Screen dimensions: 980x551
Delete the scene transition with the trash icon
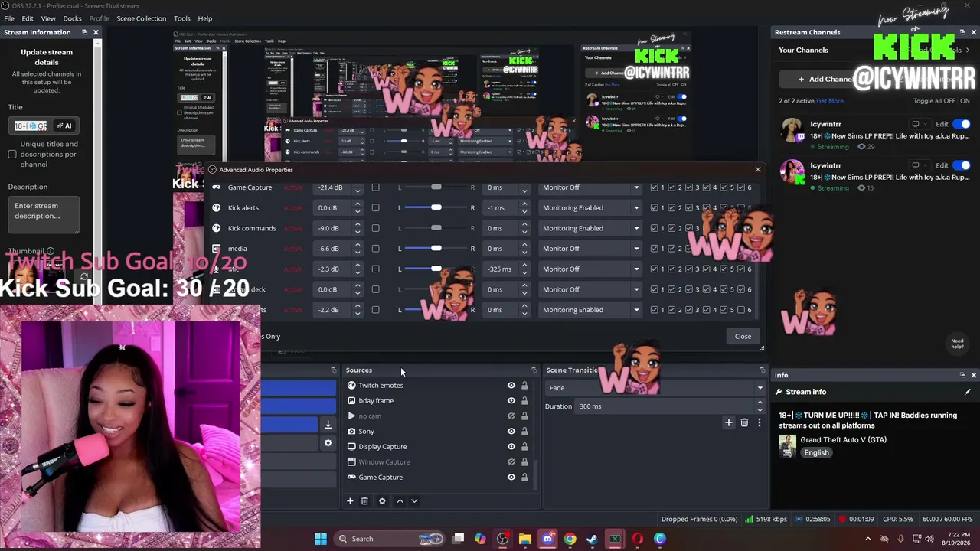pyautogui.click(x=744, y=422)
